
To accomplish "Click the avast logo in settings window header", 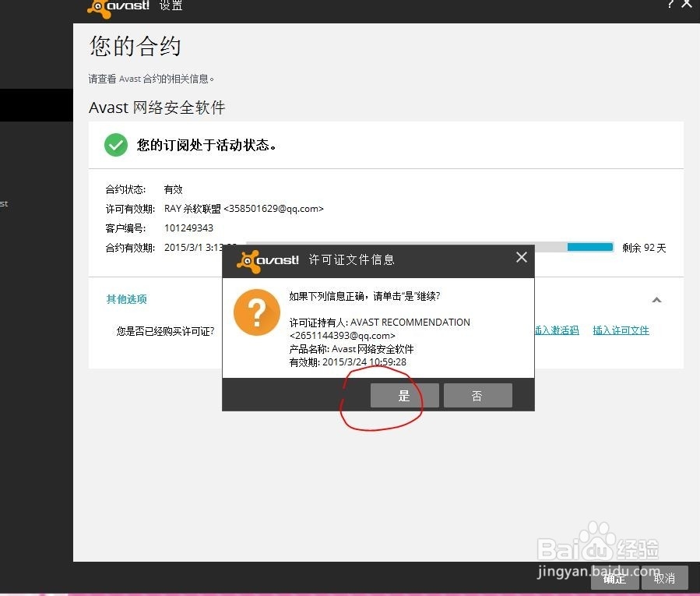I will pyautogui.click(x=118, y=8).
